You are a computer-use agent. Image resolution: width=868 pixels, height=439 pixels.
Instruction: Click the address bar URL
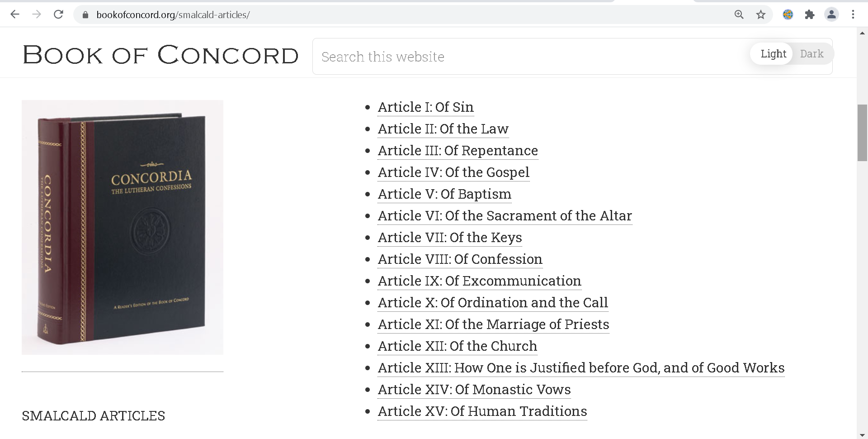pyautogui.click(x=173, y=14)
